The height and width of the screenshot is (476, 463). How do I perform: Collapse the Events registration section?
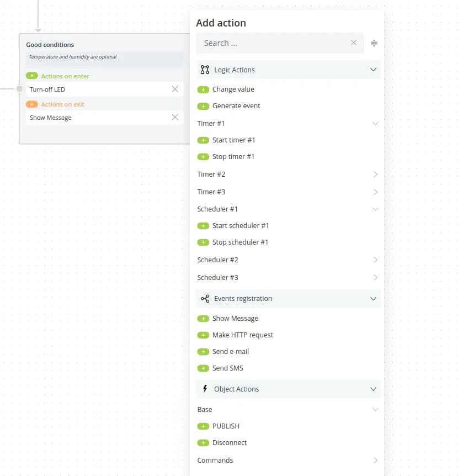(373, 299)
